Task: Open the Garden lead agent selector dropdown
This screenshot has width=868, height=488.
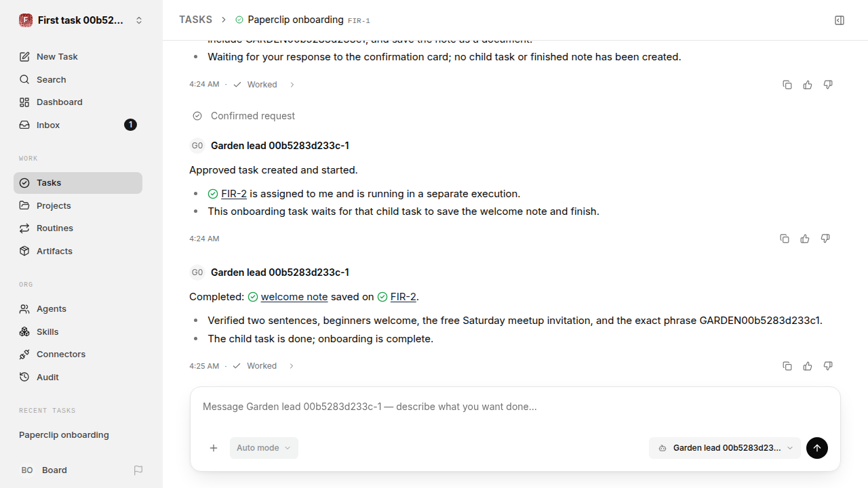Action: point(725,448)
